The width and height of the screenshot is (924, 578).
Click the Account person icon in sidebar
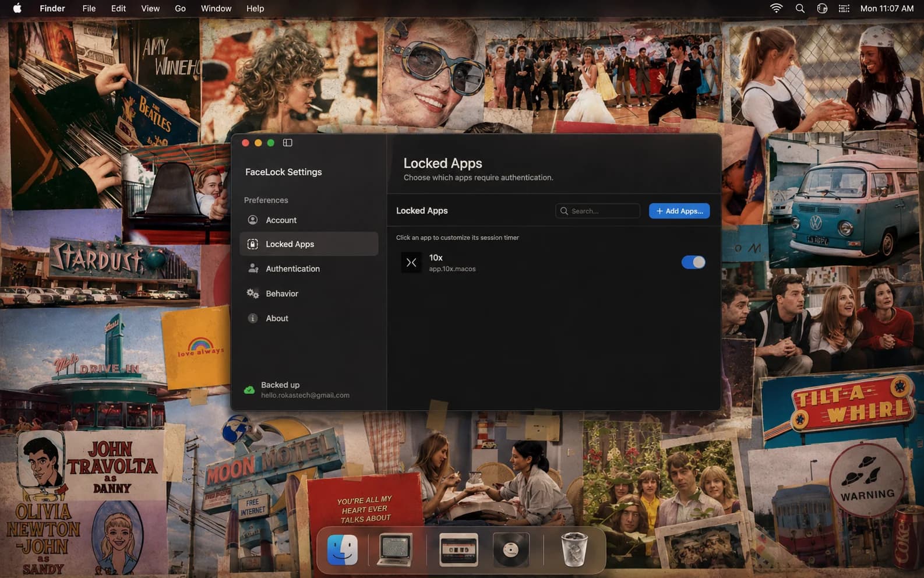253,220
